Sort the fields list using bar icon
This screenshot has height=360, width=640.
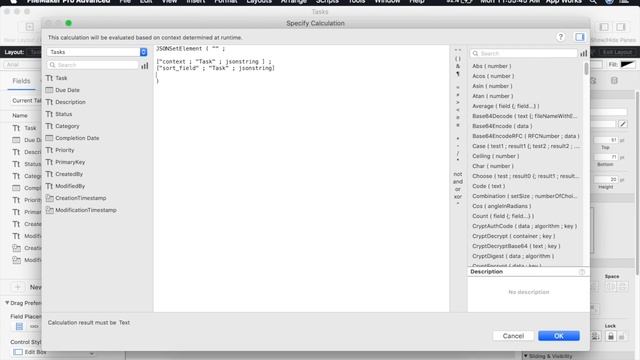[144, 65]
